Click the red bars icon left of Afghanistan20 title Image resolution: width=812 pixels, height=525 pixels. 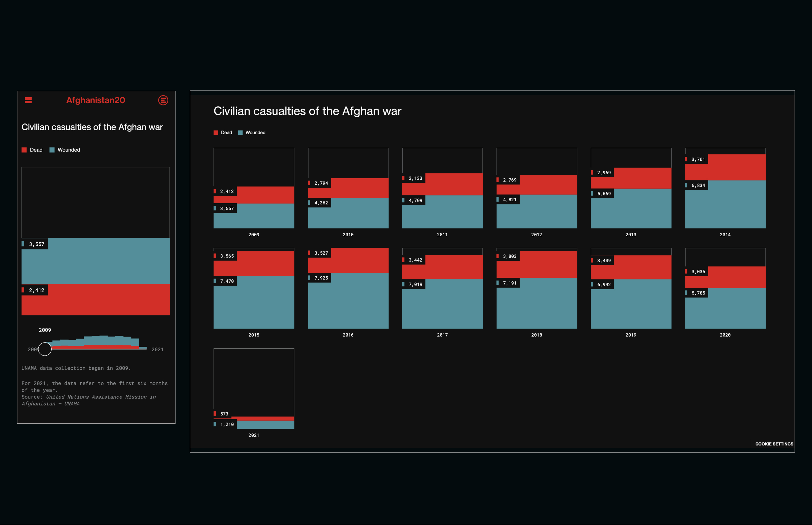28,100
